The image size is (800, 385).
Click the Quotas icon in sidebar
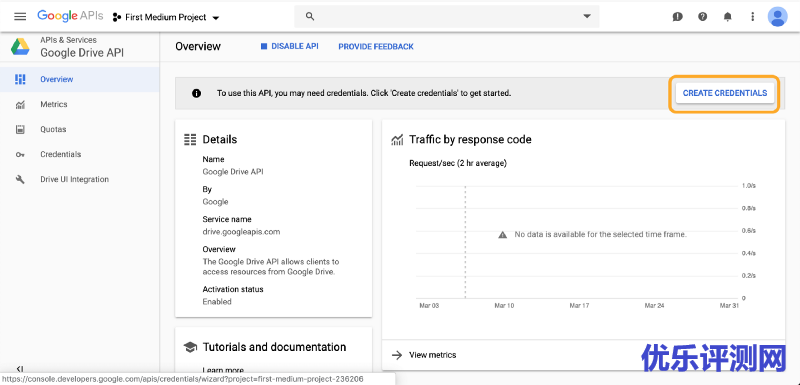click(x=20, y=130)
